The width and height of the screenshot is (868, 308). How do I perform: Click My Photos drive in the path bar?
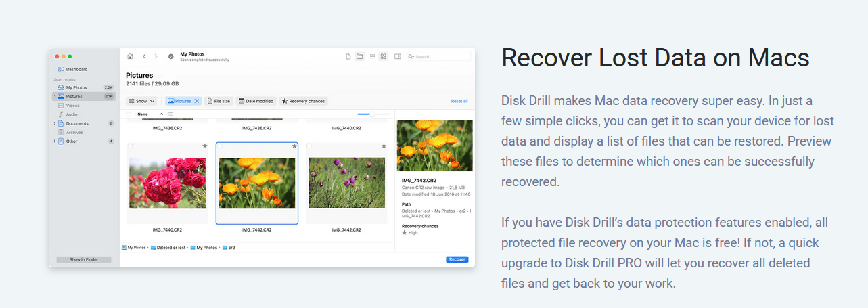tap(134, 248)
